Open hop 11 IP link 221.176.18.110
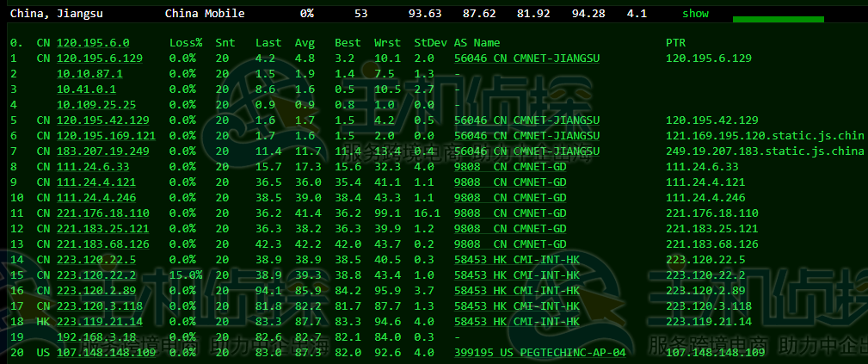Screen dimensions: 868x364 point(103,213)
